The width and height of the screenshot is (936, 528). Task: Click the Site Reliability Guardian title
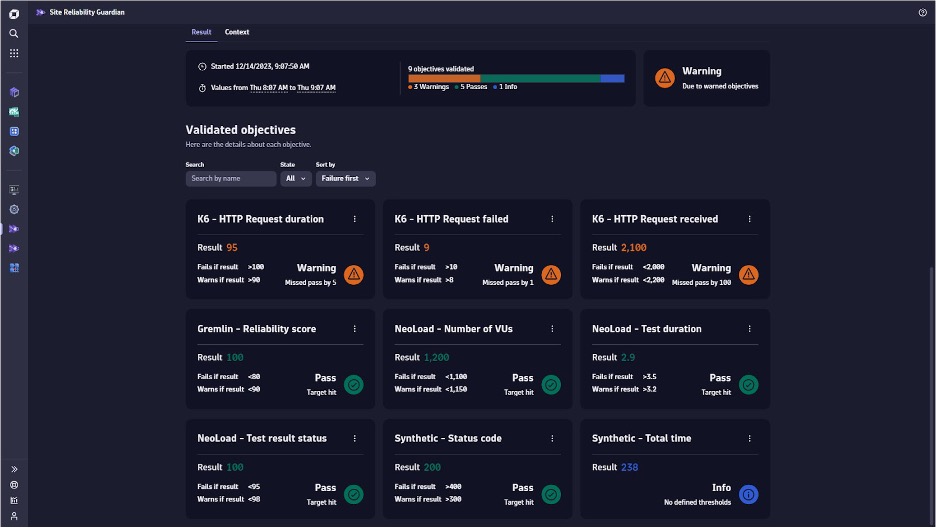click(87, 12)
